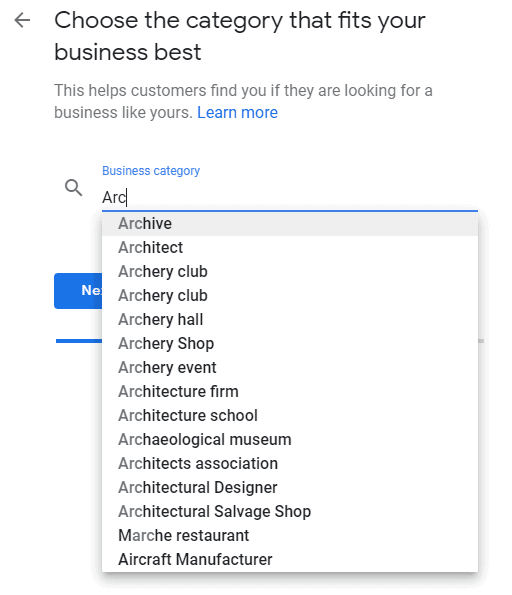The image size is (512, 595).
Task: Click the partially hidden Next button
Action: [x=78, y=291]
